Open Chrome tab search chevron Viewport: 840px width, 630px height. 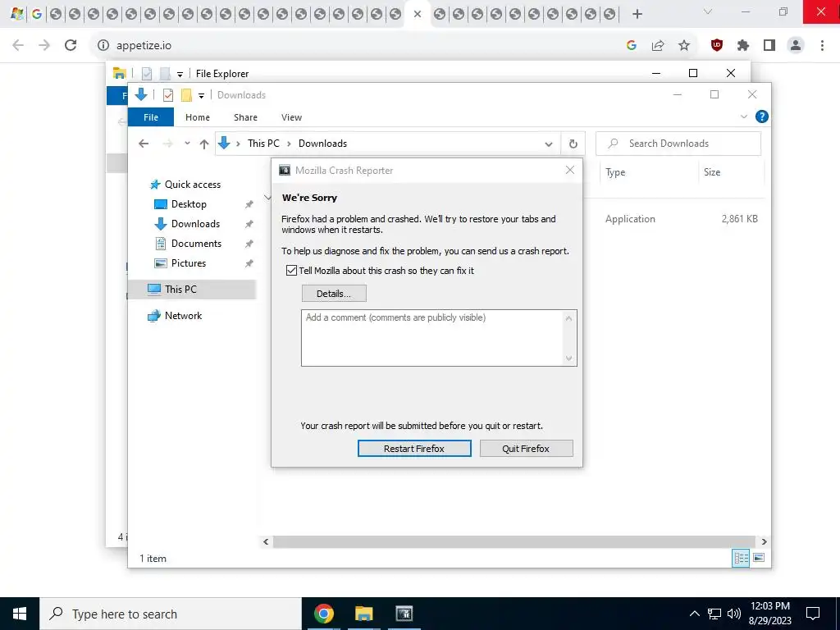[x=708, y=11]
